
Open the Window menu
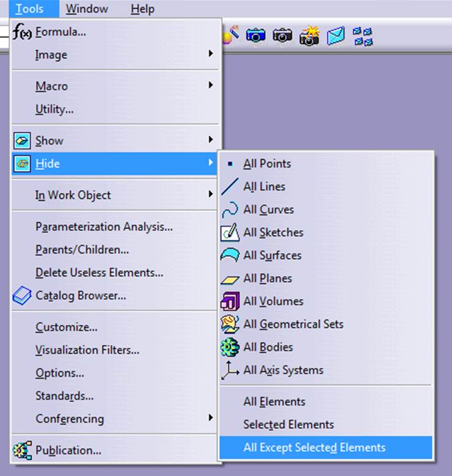pos(87,9)
